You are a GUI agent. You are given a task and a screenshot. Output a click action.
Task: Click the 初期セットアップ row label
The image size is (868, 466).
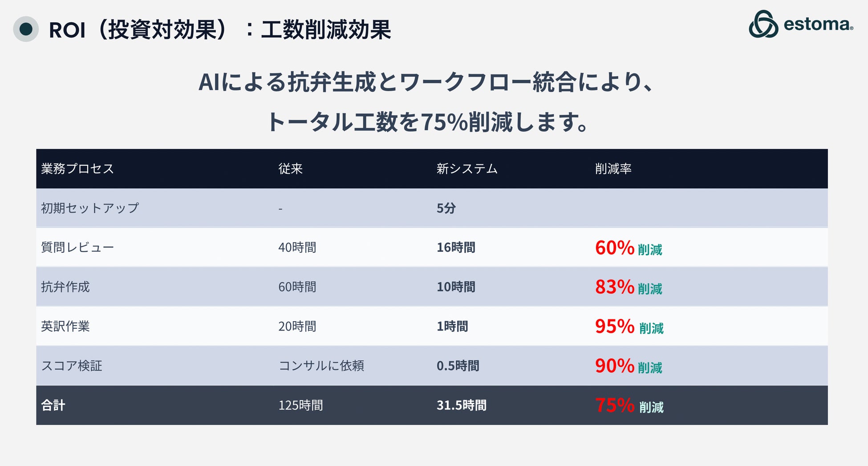(90, 208)
